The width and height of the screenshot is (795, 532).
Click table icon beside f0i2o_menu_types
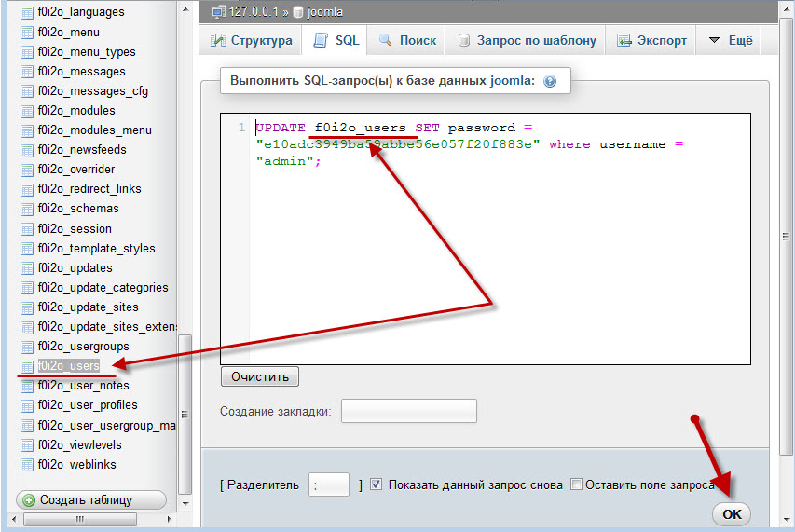(x=27, y=53)
